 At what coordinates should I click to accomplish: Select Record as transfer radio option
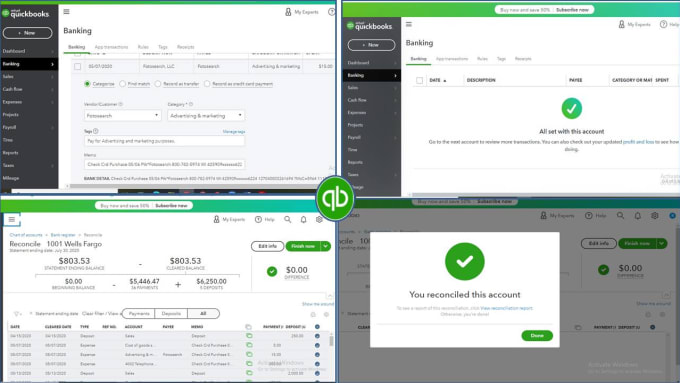[x=158, y=84]
